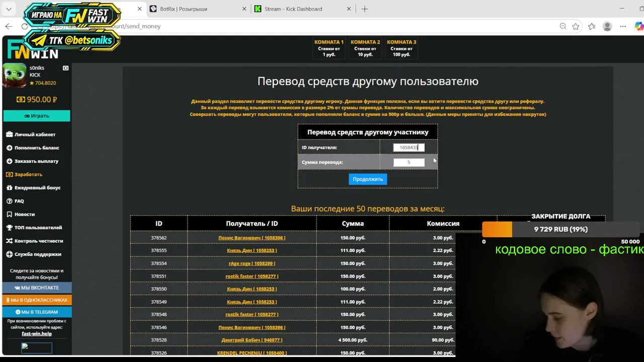Image resolution: width=644 pixels, height=362 pixels.
Task: Open rAge rage [ 1058299 ] recipient link
Action: click(252, 263)
